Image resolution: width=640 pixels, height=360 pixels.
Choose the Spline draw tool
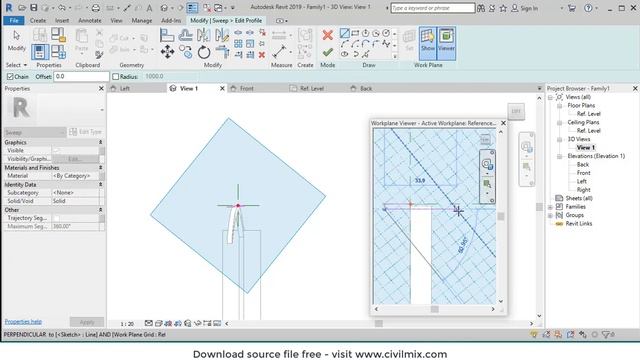click(x=386, y=44)
